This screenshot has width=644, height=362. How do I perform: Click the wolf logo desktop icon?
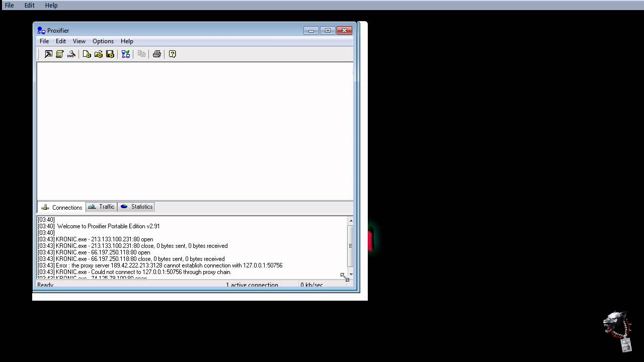618,331
